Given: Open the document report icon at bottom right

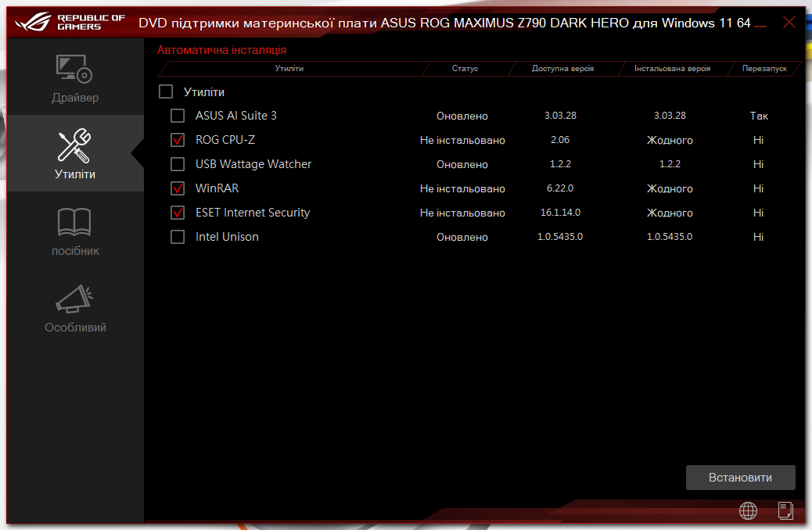Looking at the screenshot, I should tap(785, 510).
